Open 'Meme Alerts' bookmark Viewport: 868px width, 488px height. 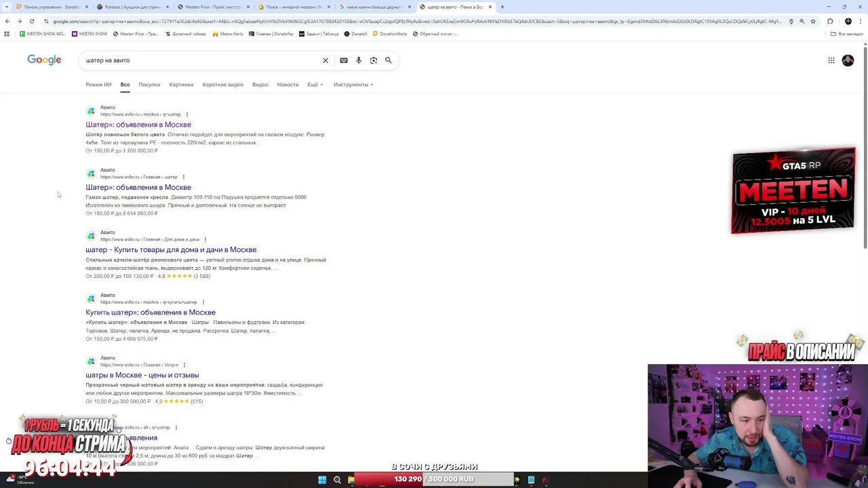[228, 34]
